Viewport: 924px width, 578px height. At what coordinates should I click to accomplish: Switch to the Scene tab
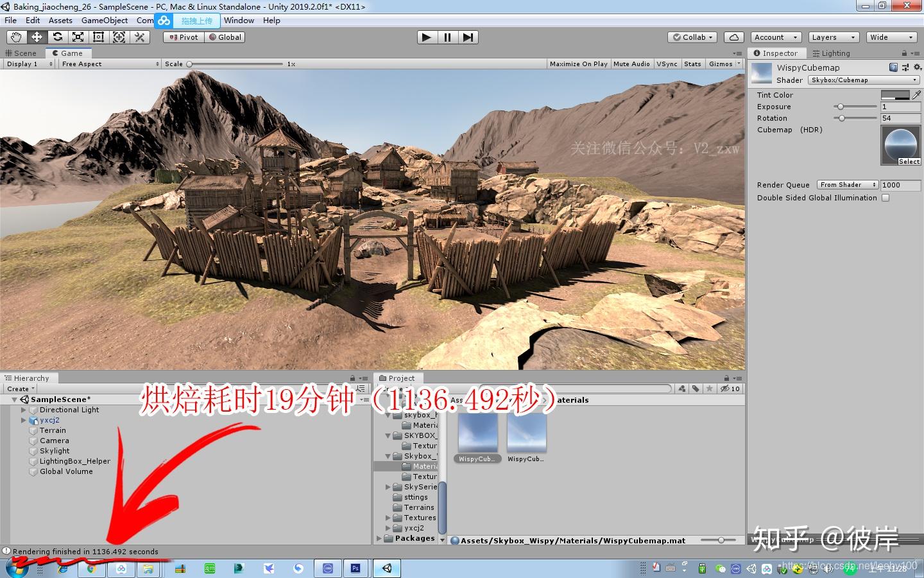(21, 53)
